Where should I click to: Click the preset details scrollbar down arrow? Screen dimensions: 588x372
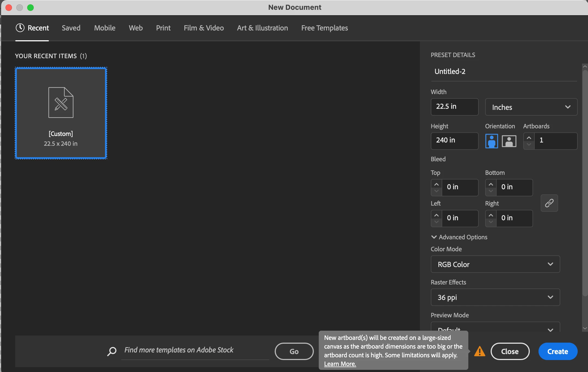(x=585, y=328)
